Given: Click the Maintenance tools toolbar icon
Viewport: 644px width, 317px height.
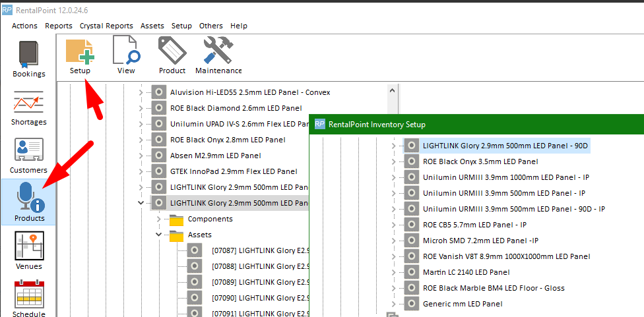Looking at the screenshot, I should click(218, 51).
